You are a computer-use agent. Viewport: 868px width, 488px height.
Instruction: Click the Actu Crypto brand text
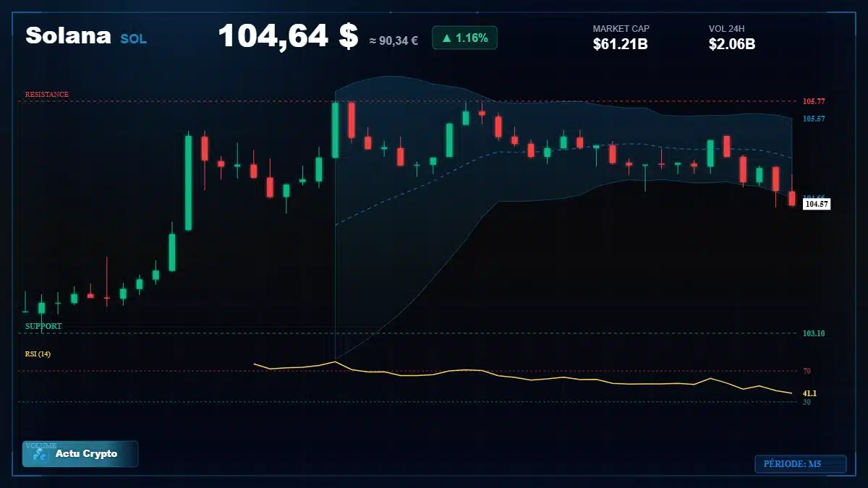point(86,454)
